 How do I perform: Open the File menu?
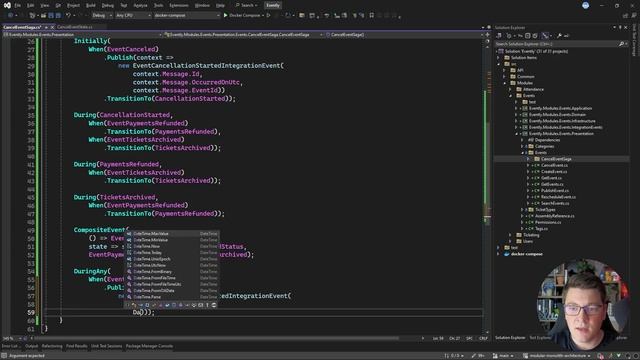pyautogui.click(x=18, y=6)
